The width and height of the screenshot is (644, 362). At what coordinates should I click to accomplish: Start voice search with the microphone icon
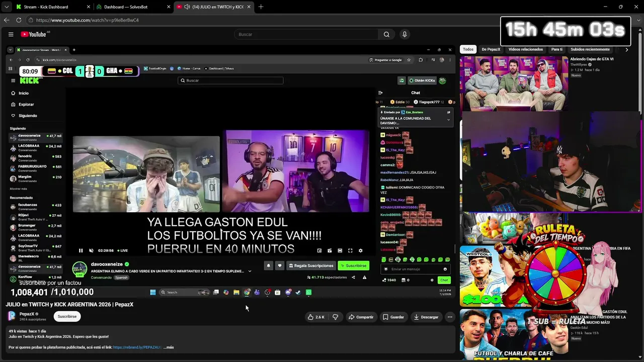[405, 34]
